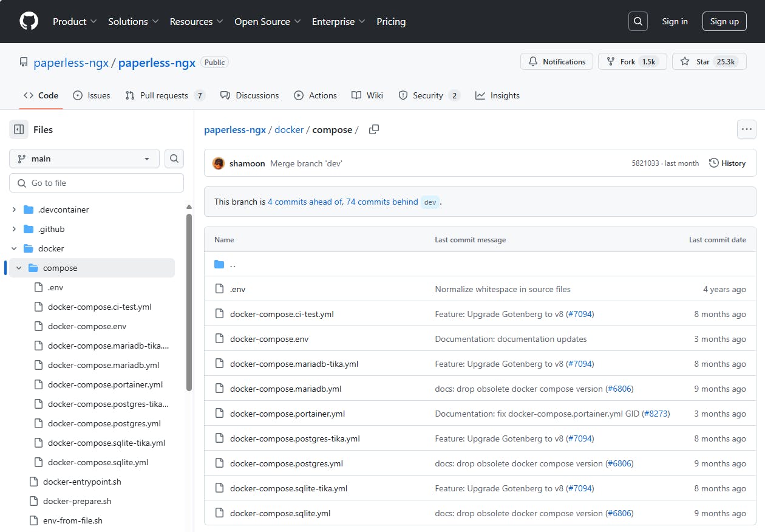The height and width of the screenshot is (532, 765).
Task: Switch to the Pull requests tab
Action: point(165,95)
